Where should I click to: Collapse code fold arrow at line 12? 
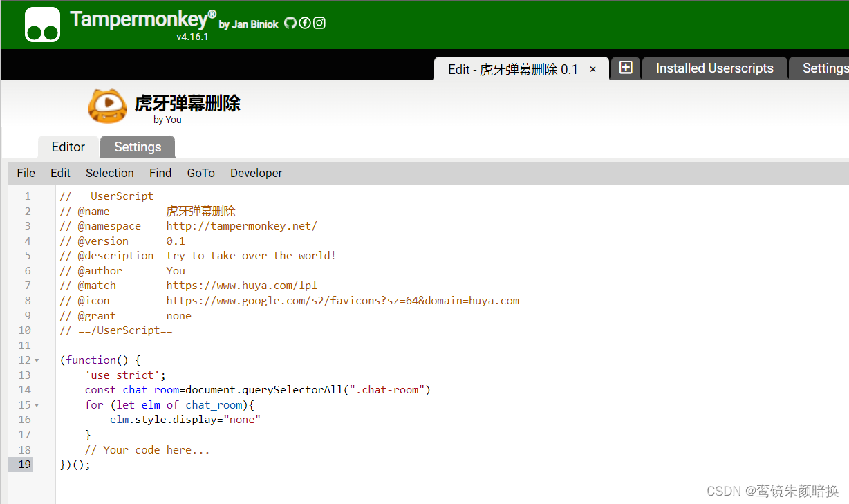tap(37, 360)
